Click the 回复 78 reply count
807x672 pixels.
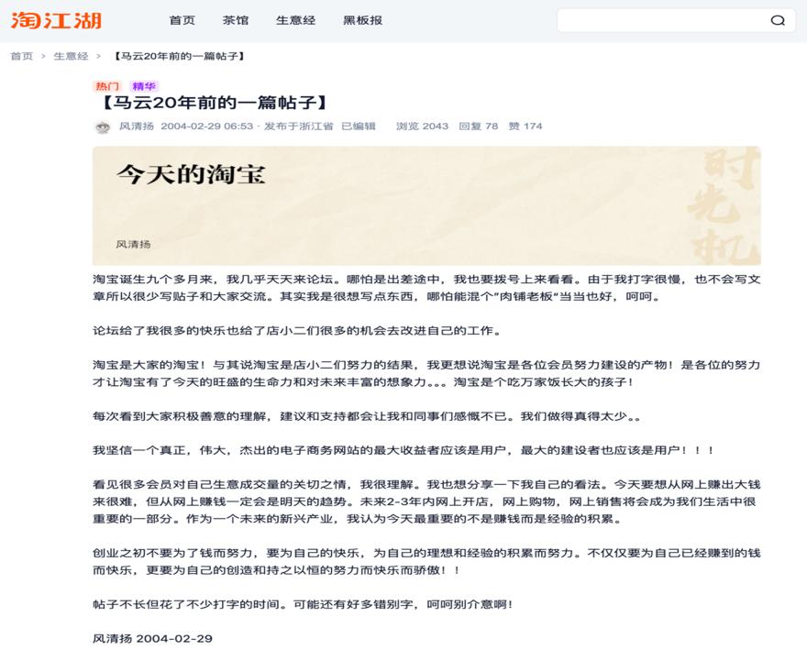coord(478,127)
